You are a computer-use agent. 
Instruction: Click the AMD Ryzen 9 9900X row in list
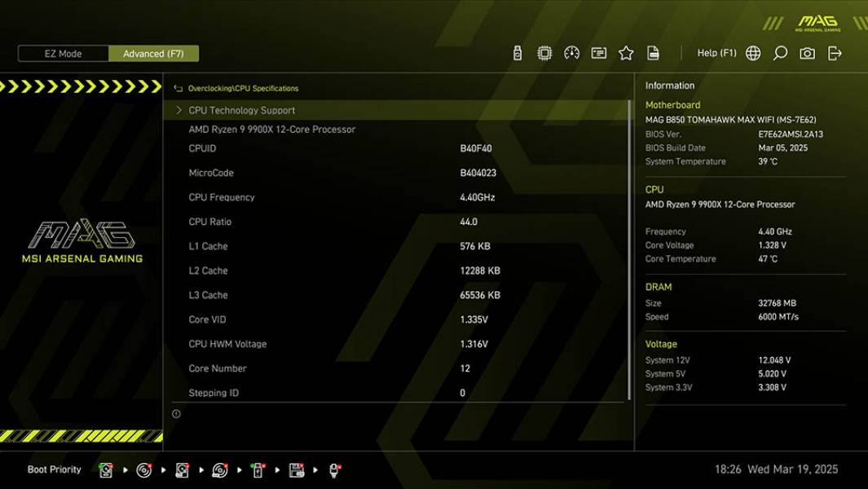pyautogui.click(x=271, y=130)
